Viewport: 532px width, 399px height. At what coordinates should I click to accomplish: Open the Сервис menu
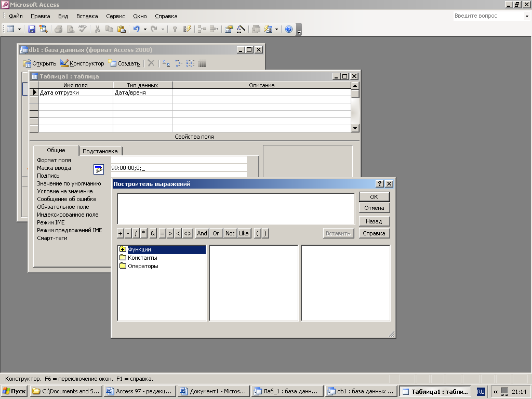point(115,16)
